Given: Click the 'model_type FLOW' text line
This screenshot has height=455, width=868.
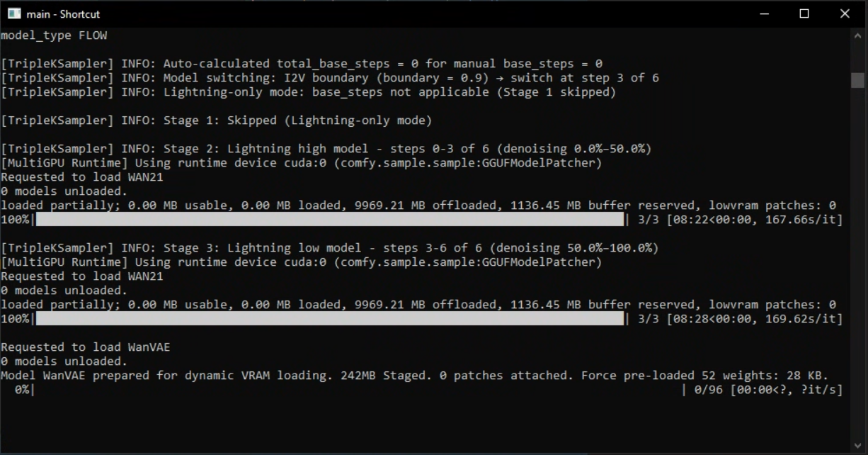Looking at the screenshot, I should click(54, 35).
